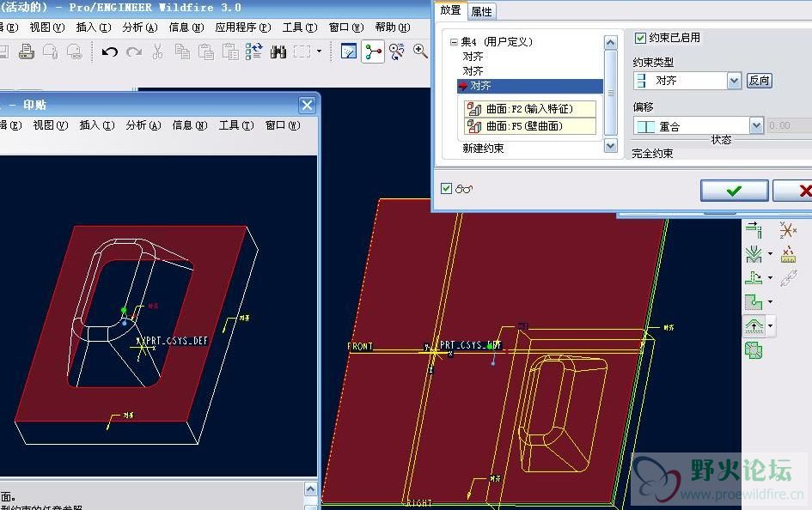The image size is (812, 510).
Task: Open the notch tool flyout arrow
Action: (x=770, y=301)
